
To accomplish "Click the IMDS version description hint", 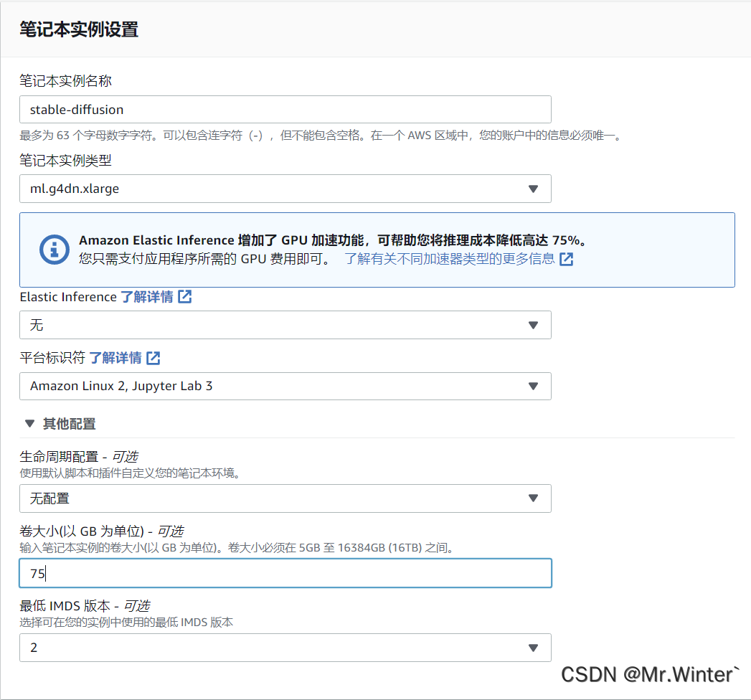I will click(x=126, y=623).
